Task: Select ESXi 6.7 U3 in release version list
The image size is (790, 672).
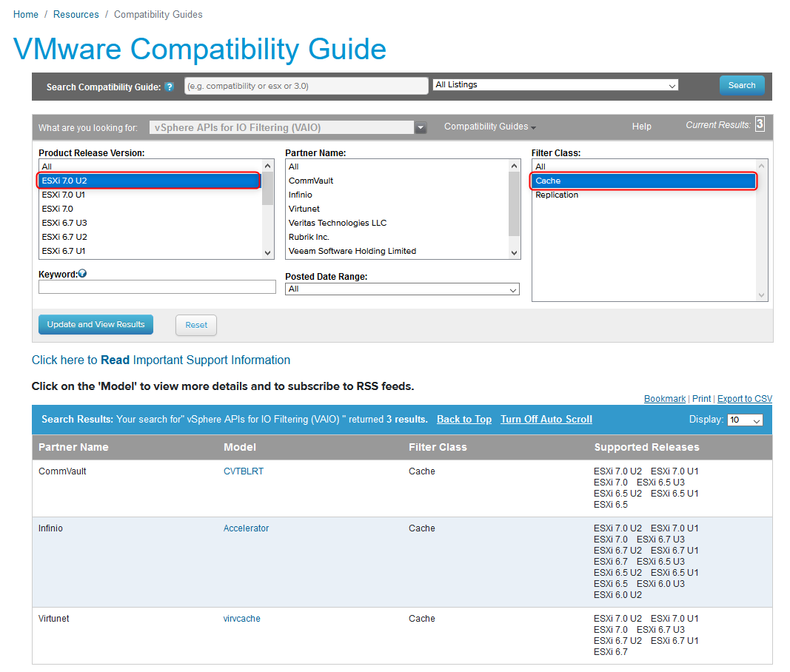Action: 150,224
